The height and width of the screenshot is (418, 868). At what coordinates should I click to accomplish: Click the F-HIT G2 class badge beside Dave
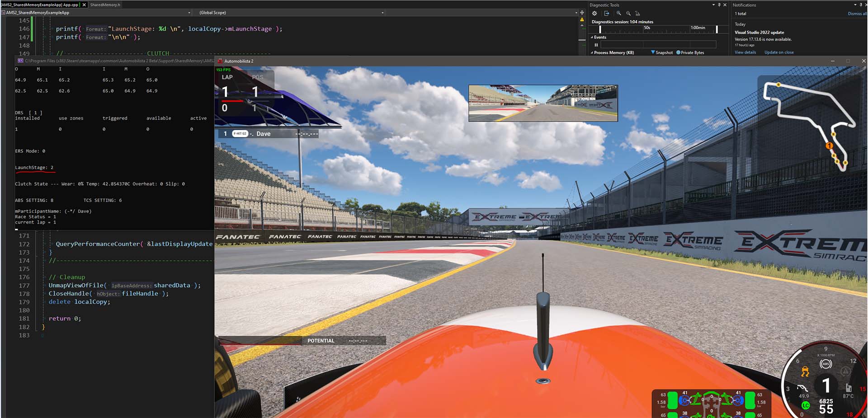pyautogui.click(x=240, y=133)
